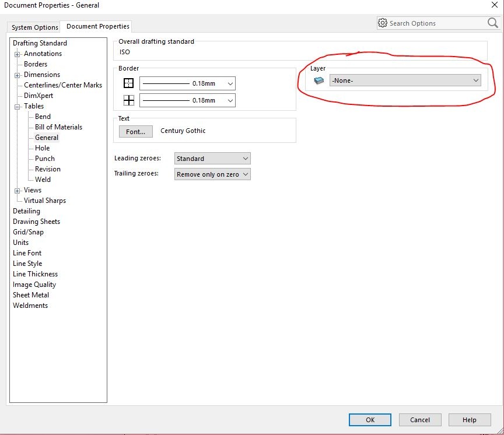Click the grid border icon

(x=128, y=100)
